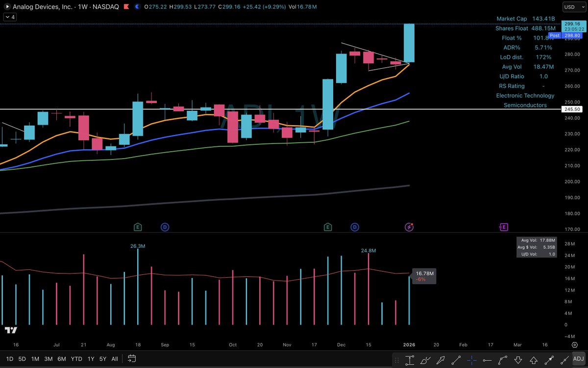
Task: Click the TradingView logo
Action: coord(11,330)
